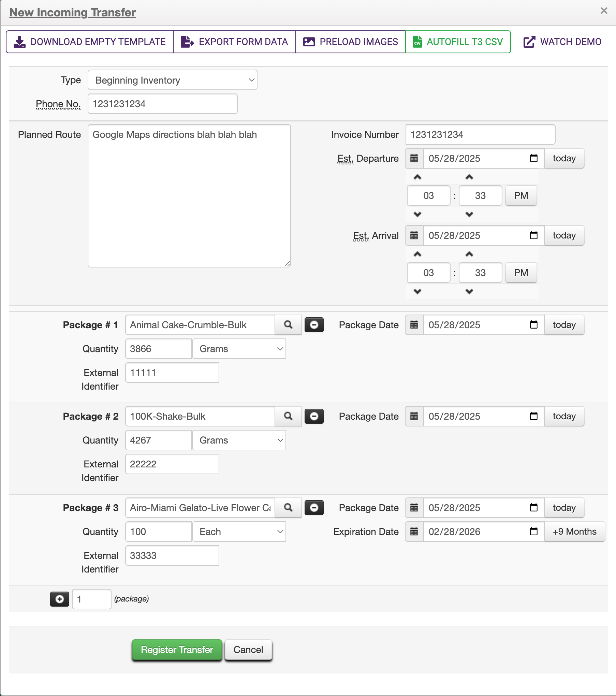Toggle PM for Est. Arrival time
Viewport: 616px width, 696px height.
pos(521,273)
